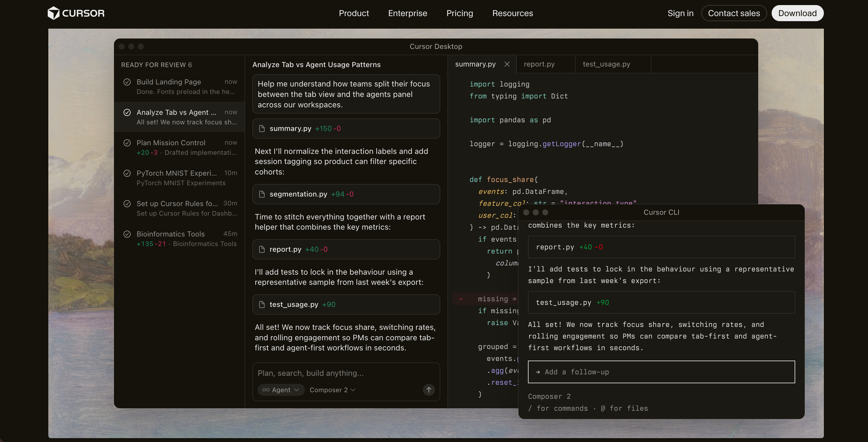Click the file icon beside segmentation.py

pyautogui.click(x=262, y=194)
